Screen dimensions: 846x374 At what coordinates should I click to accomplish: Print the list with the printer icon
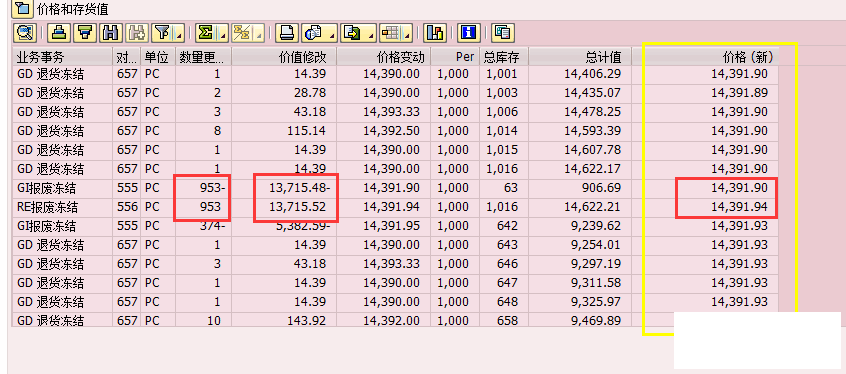[286, 33]
